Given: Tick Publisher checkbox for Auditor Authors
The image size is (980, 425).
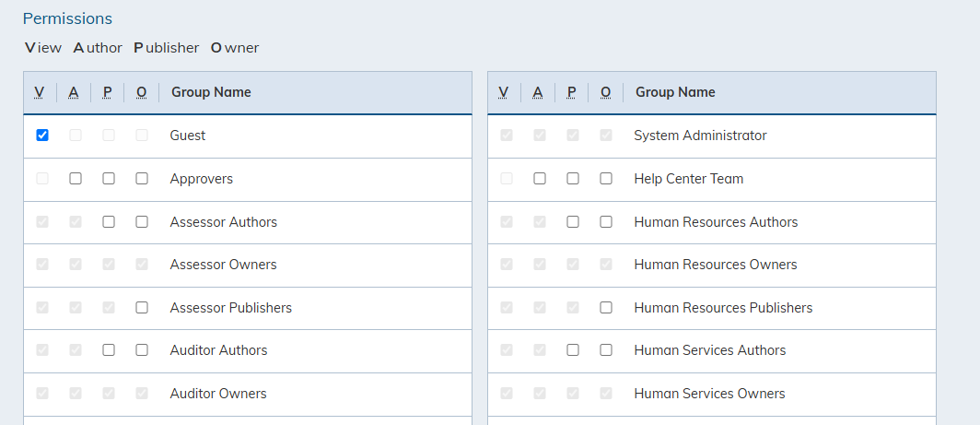Looking at the screenshot, I should pyautogui.click(x=109, y=350).
